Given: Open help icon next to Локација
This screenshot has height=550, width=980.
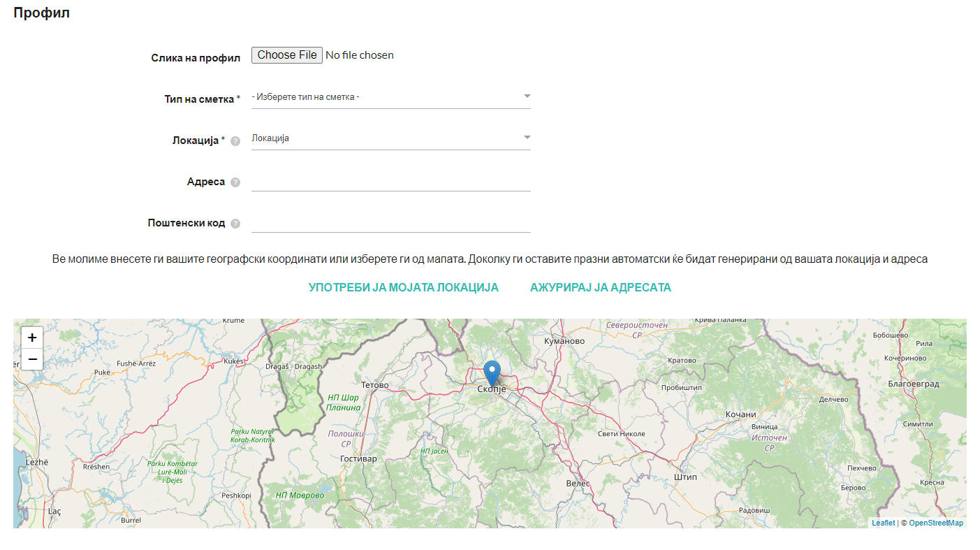Looking at the screenshot, I should (235, 141).
